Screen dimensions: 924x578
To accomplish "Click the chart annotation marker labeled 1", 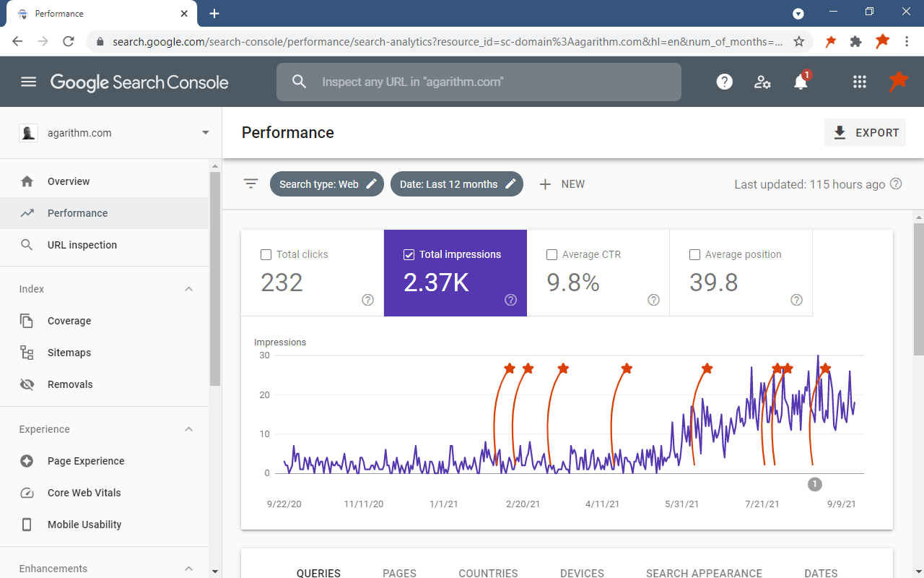I will [x=814, y=484].
